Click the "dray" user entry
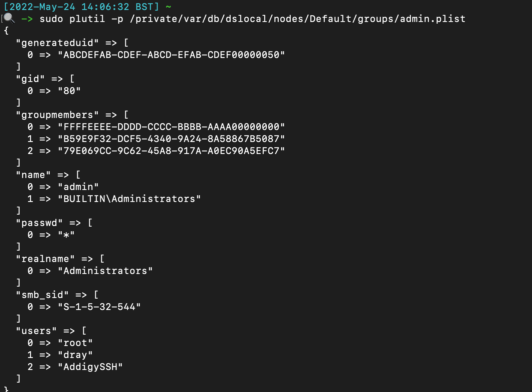 [x=75, y=355]
